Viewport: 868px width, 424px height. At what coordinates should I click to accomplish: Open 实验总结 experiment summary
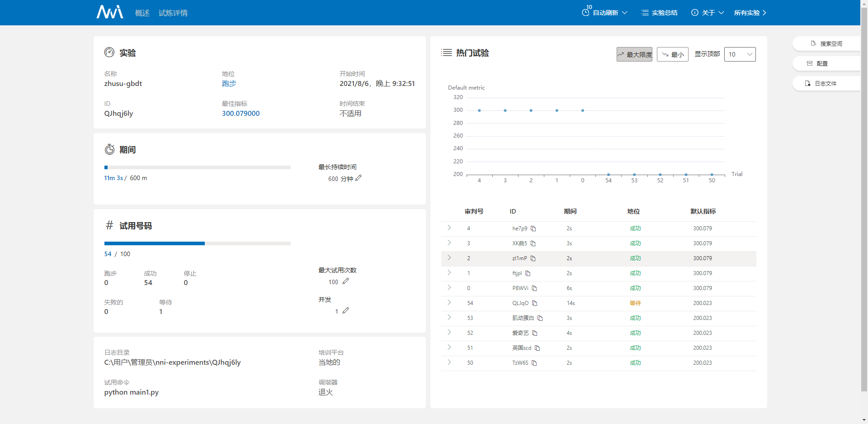pyautogui.click(x=660, y=13)
